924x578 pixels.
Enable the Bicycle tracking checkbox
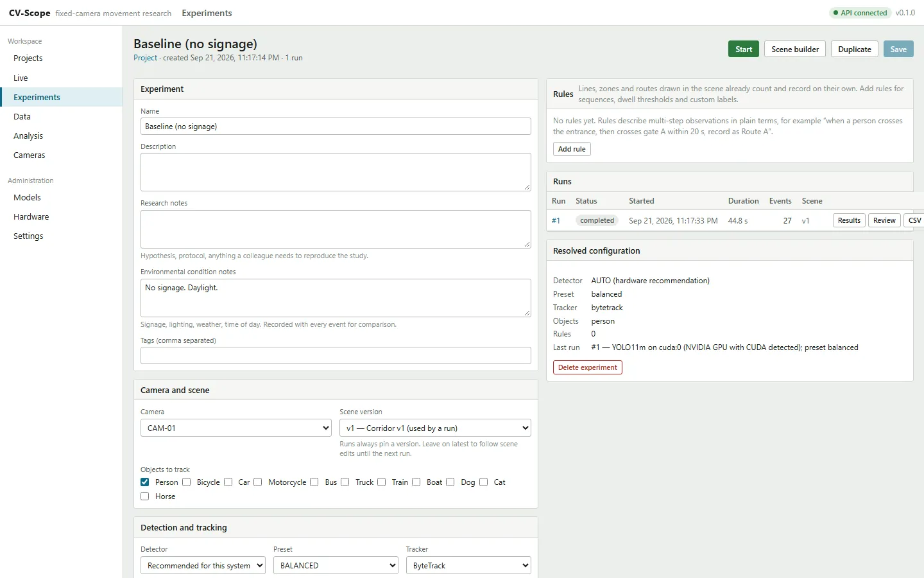[187, 482]
